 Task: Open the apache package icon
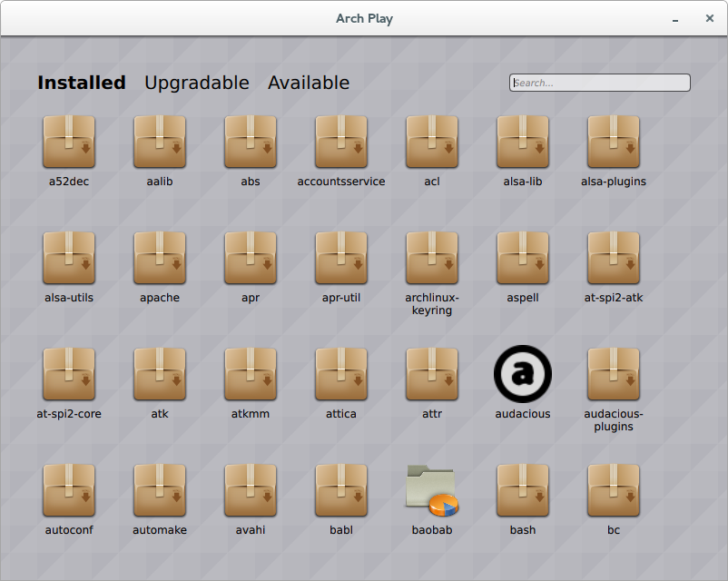click(160, 258)
